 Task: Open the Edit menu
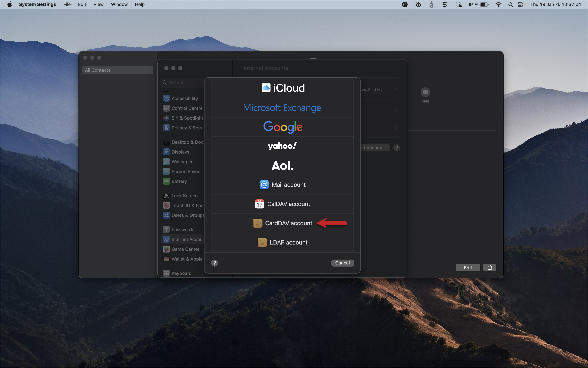pyautogui.click(x=82, y=4)
